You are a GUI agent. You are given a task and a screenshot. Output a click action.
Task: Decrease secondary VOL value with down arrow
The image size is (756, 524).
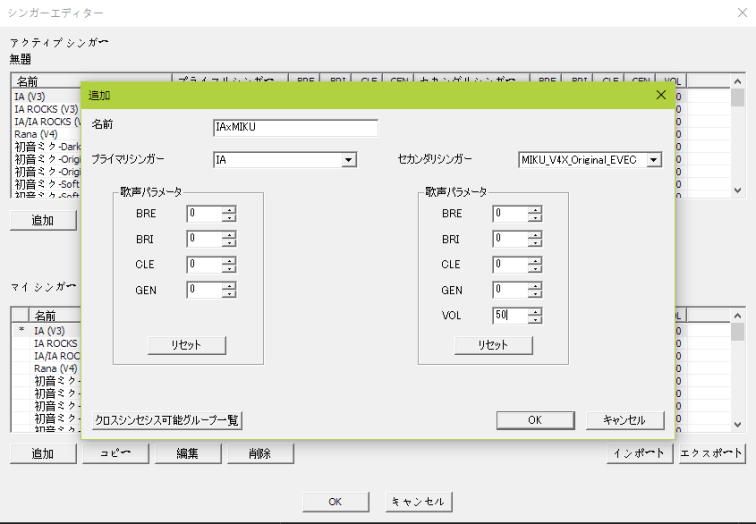pos(535,321)
